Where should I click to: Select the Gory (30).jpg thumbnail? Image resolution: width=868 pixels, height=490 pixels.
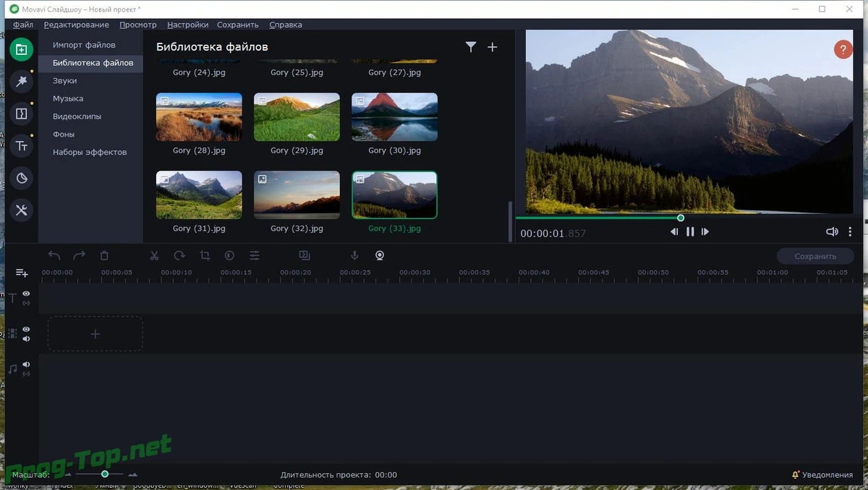tap(394, 117)
